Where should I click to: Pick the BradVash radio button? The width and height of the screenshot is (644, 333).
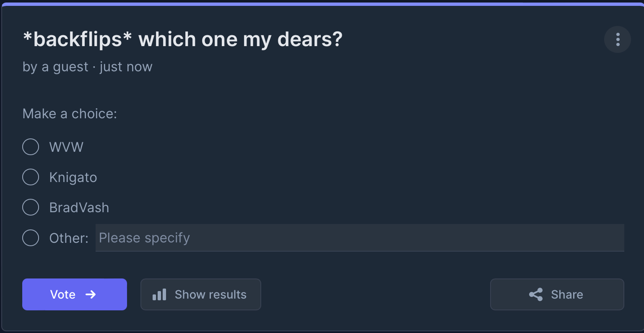(x=31, y=208)
